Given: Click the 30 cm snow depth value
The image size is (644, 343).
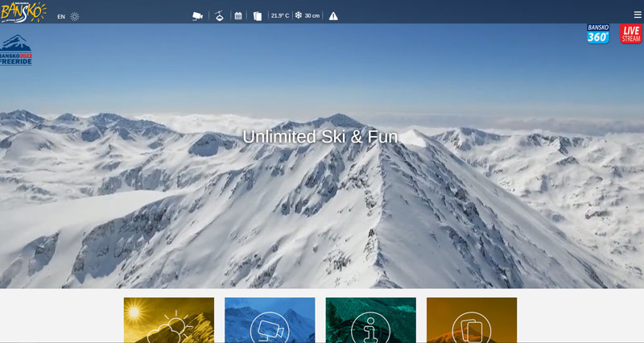Looking at the screenshot, I should pyautogui.click(x=312, y=16).
